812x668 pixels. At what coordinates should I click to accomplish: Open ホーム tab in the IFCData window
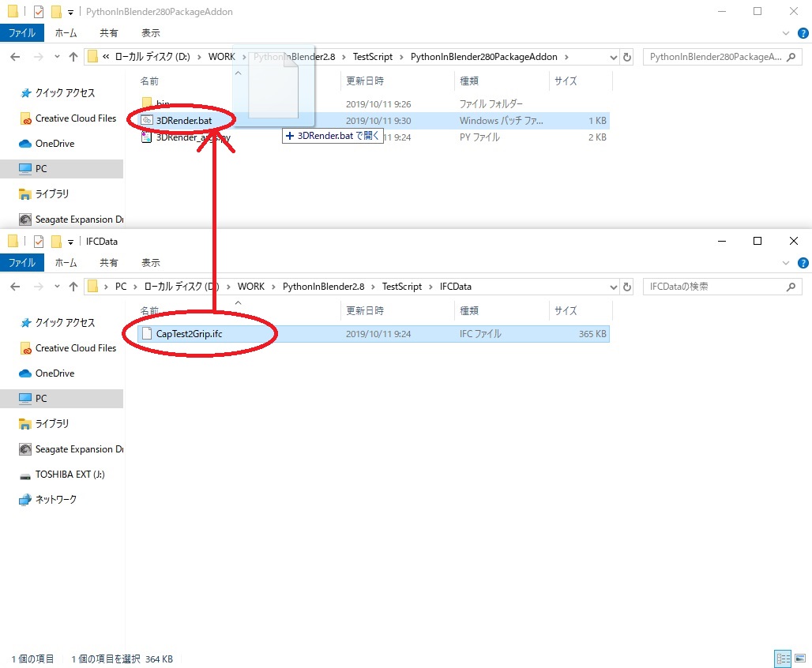pyautogui.click(x=66, y=262)
